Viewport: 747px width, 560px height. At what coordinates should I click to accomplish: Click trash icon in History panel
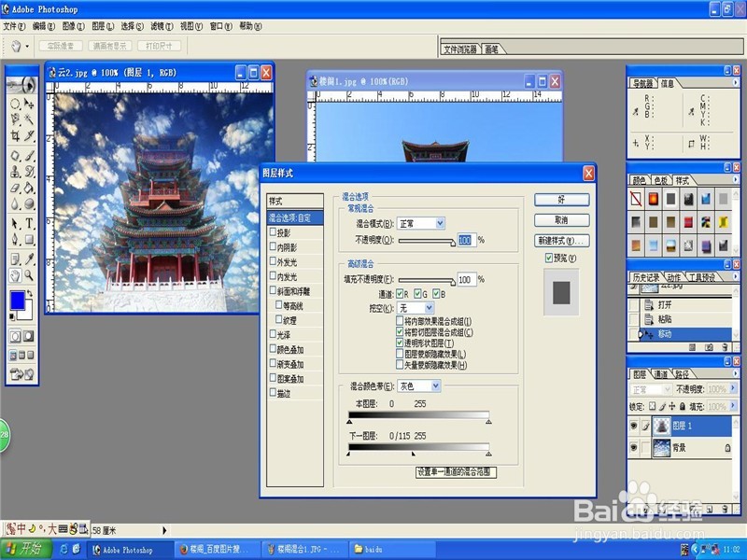tap(725, 347)
